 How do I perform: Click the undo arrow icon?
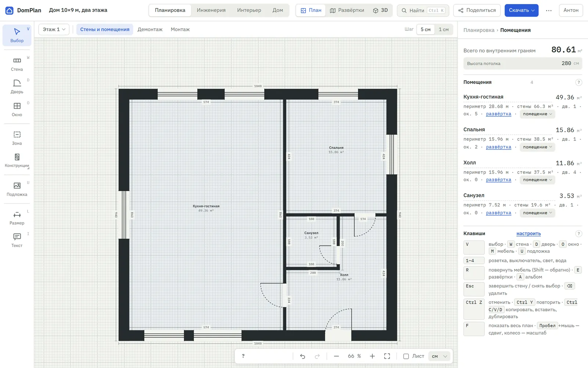coord(302,356)
